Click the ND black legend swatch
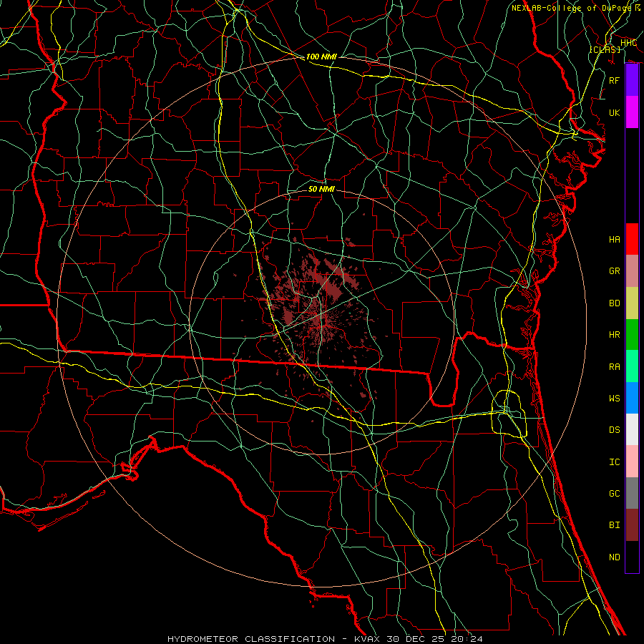 click(x=632, y=557)
